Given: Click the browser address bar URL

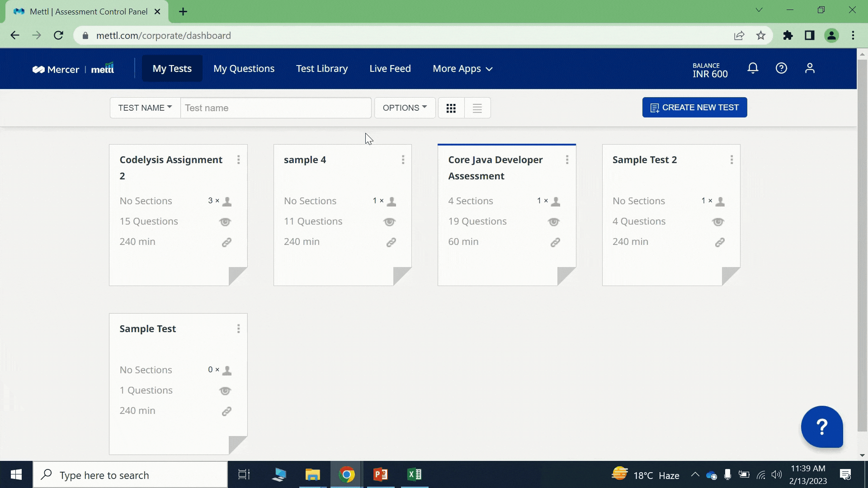Looking at the screenshot, I should click(x=164, y=35).
